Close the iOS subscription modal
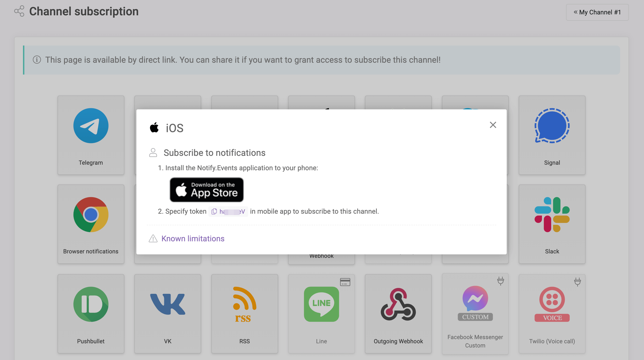Image resolution: width=644 pixels, height=360 pixels. point(493,125)
